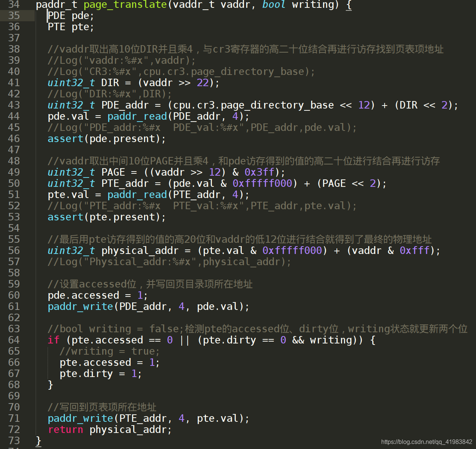Click the 'PTE pte;' declaration

pyautogui.click(x=71, y=27)
